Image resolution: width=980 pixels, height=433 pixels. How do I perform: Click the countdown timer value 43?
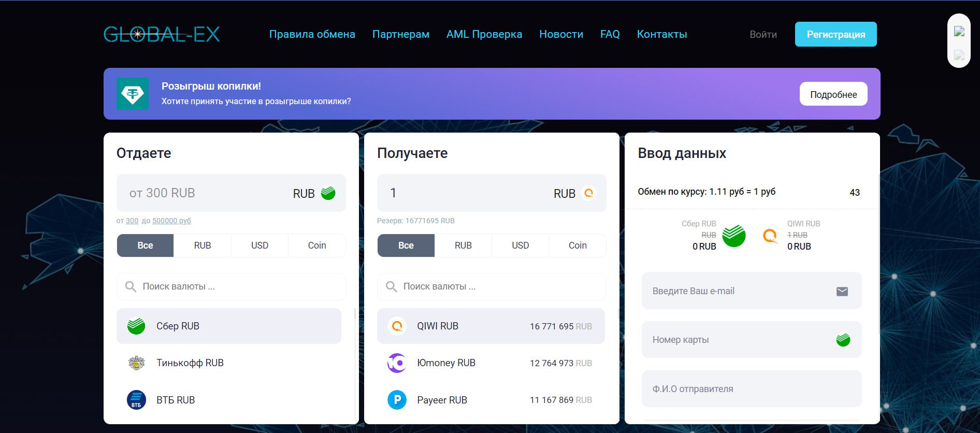coord(855,193)
